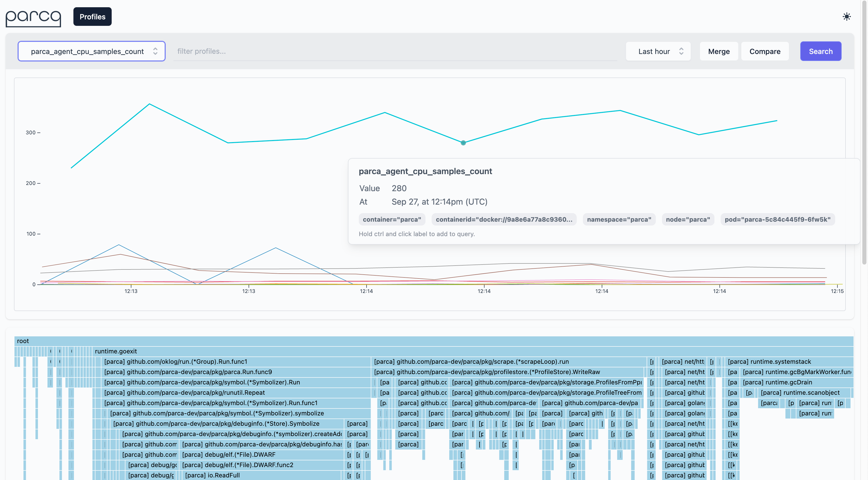Open the Profiles tab
868x480 pixels.
[x=92, y=17]
